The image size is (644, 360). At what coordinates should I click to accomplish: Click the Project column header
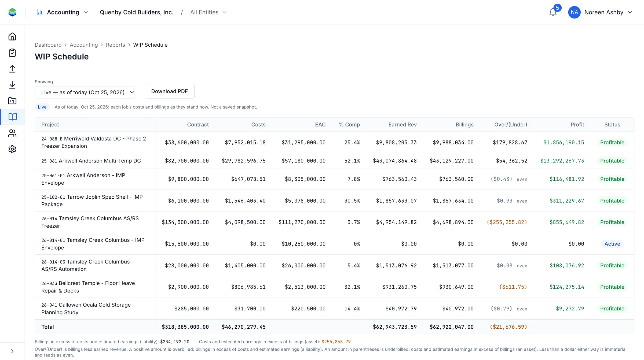click(x=50, y=125)
